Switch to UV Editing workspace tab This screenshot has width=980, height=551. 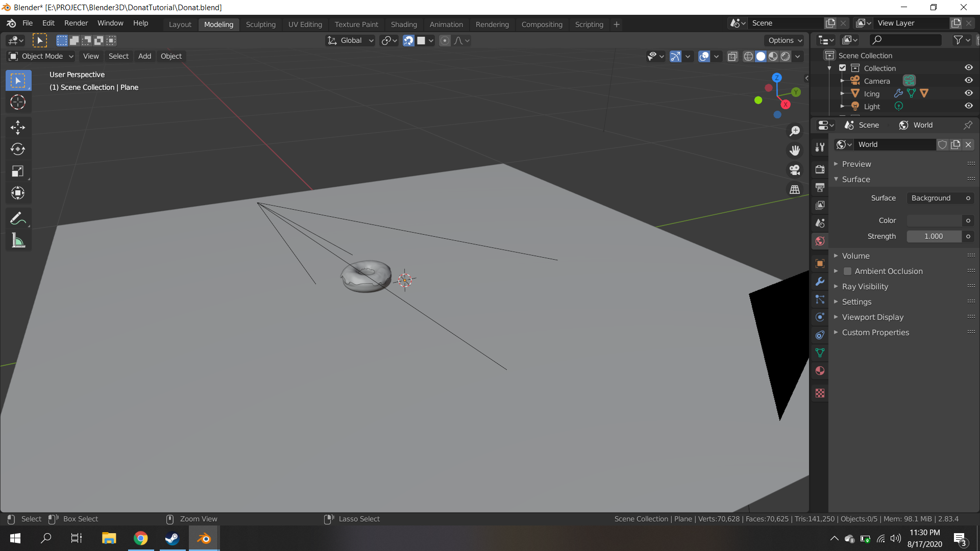point(304,24)
